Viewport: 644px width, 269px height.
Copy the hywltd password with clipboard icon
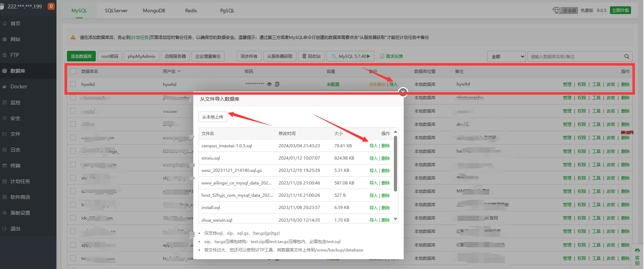click(x=277, y=84)
